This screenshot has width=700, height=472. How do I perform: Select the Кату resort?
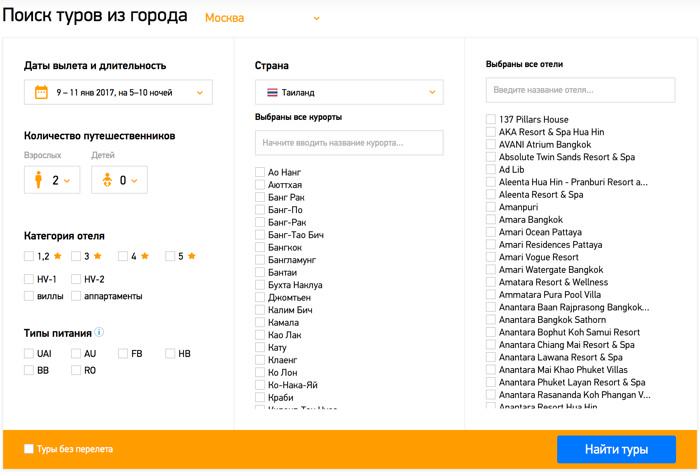[260, 347]
